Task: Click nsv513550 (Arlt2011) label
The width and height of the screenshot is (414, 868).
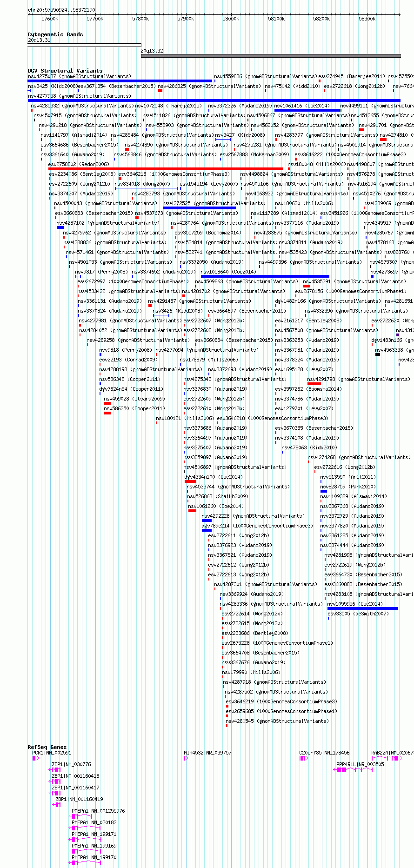Action: pyautogui.click(x=348, y=477)
